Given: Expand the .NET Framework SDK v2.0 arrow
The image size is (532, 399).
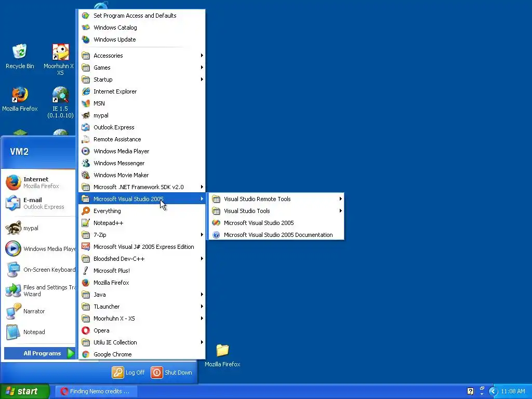Looking at the screenshot, I should (x=202, y=187).
